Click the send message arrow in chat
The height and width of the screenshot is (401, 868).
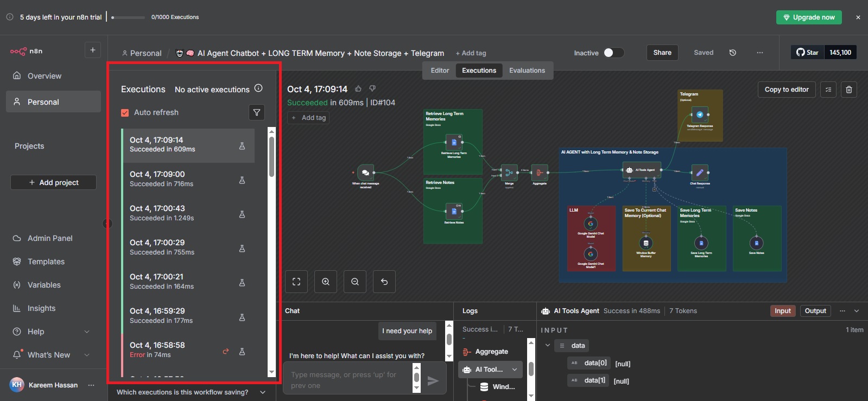pos(433,380)
